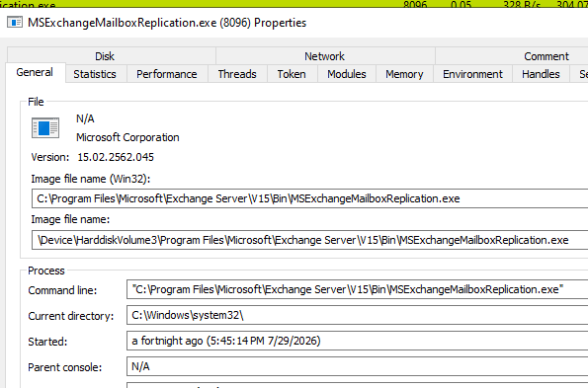Click the Properties window title text

point(167,23)
